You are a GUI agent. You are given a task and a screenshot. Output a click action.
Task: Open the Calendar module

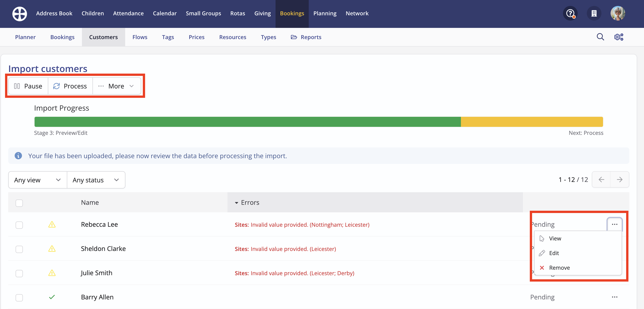(x=165, y=13)
